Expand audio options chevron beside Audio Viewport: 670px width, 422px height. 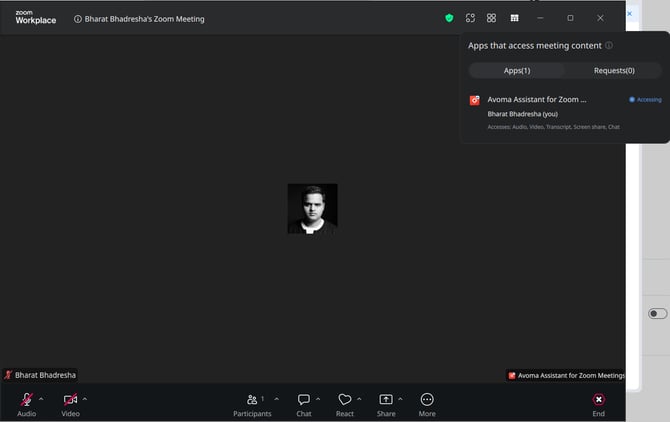41,399
